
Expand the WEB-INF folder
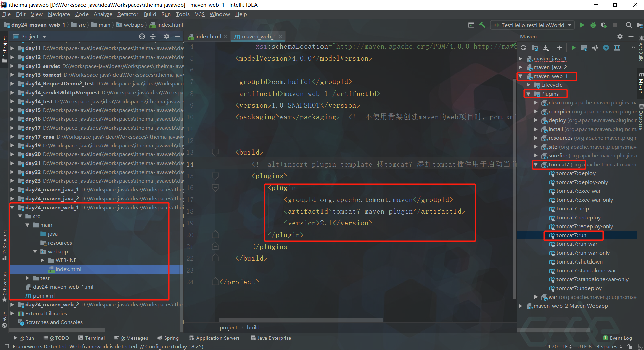[x=43, y=260]
